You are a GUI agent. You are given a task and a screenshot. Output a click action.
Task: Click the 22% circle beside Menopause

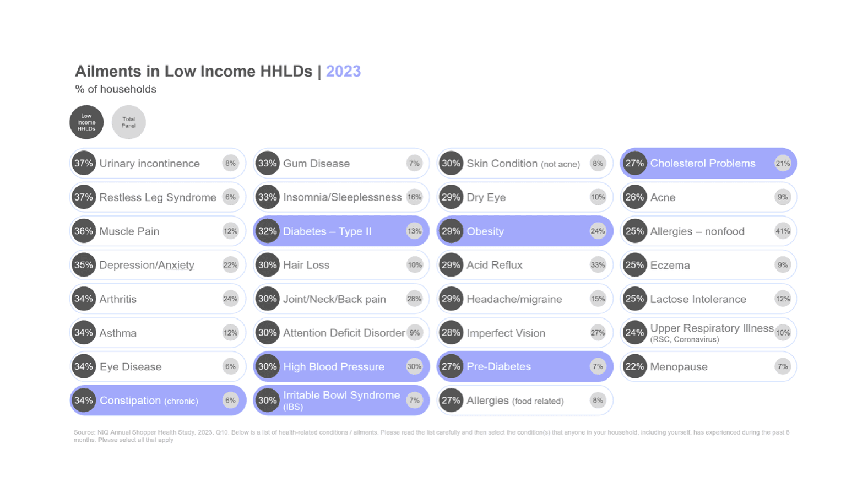(x=634, y=366)
